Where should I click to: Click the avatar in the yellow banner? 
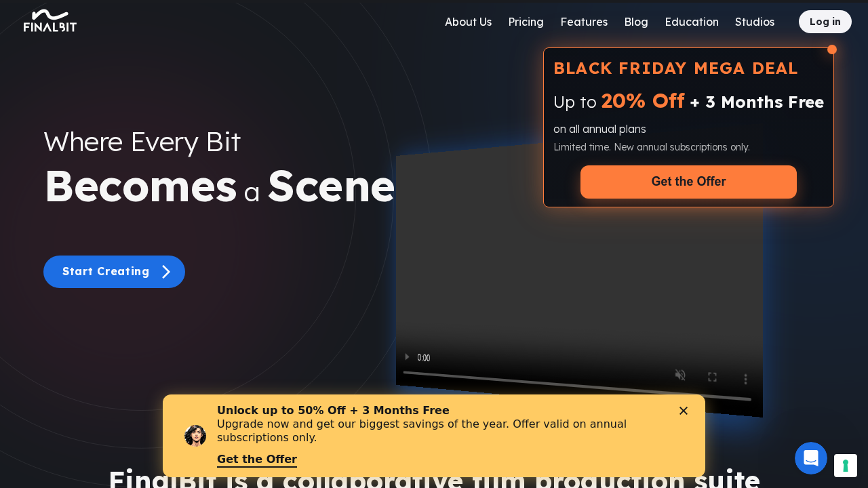coord(195,436)
